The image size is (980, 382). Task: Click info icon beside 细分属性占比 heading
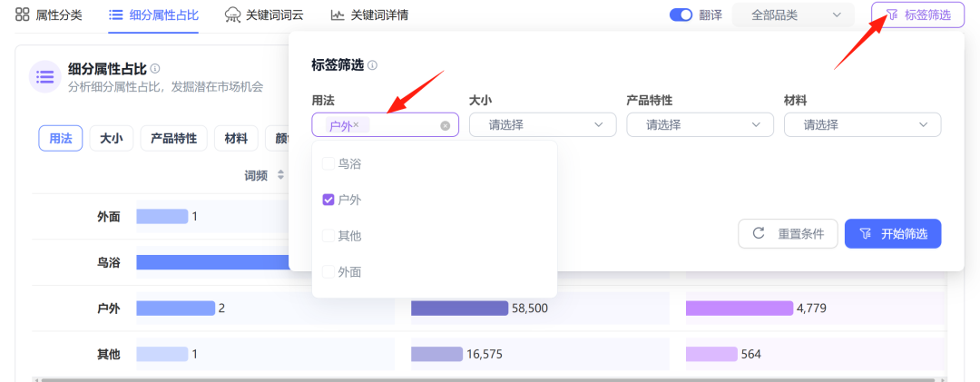point(155,68)
